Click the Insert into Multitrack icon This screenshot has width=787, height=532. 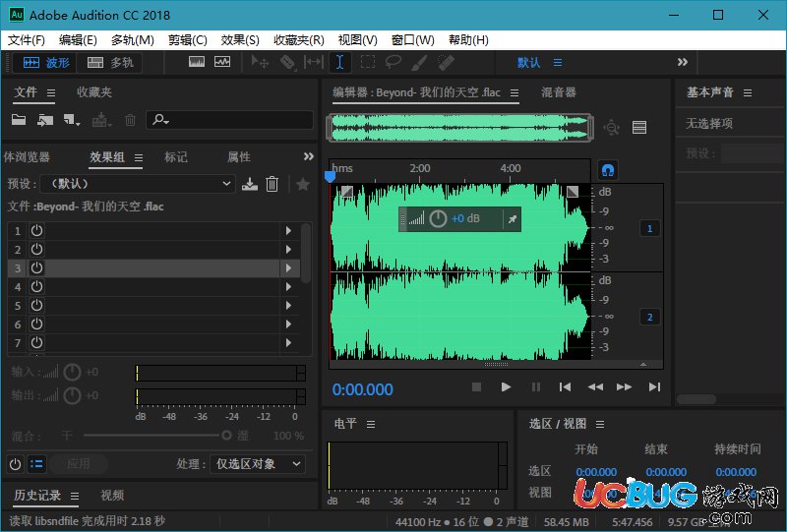101,120
